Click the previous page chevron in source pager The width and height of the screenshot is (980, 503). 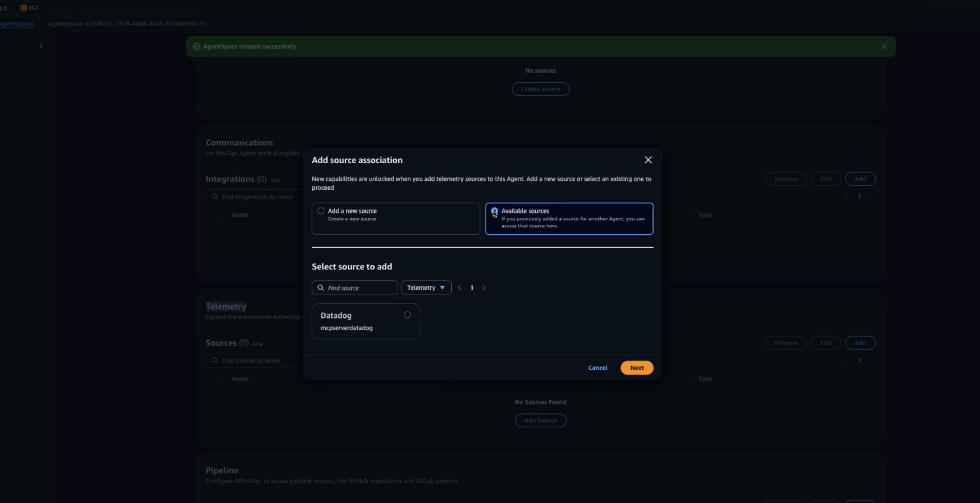459,287
